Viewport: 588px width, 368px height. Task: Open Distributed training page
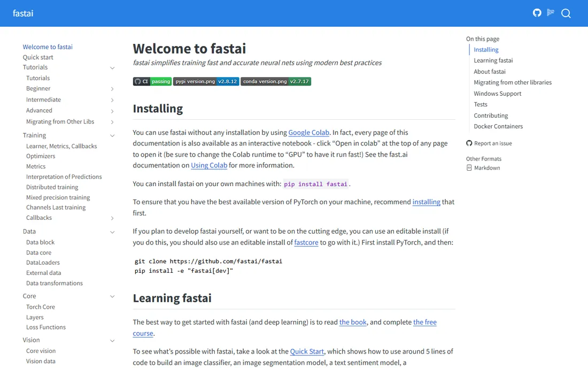pyautogui.click(x=52, y=187)
